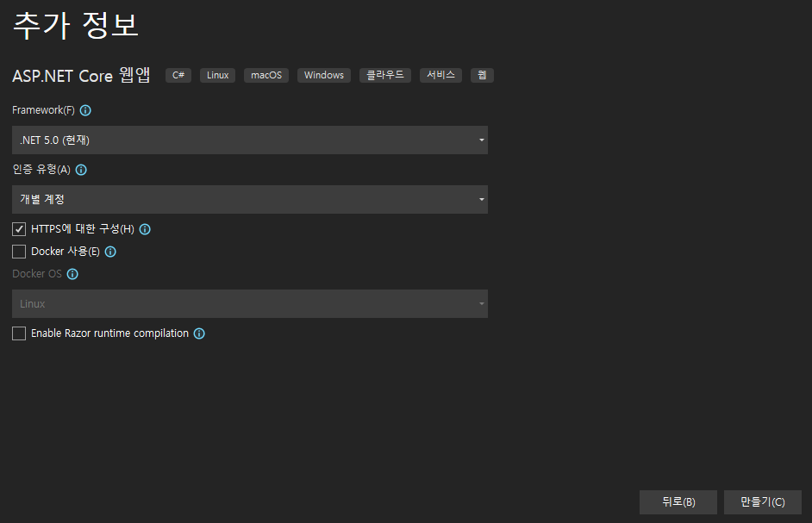The image size is (812, 523).
Task: Uncheck the HTTPS에 대한 구성(H) checkbox
Action: tap(19, 229)
